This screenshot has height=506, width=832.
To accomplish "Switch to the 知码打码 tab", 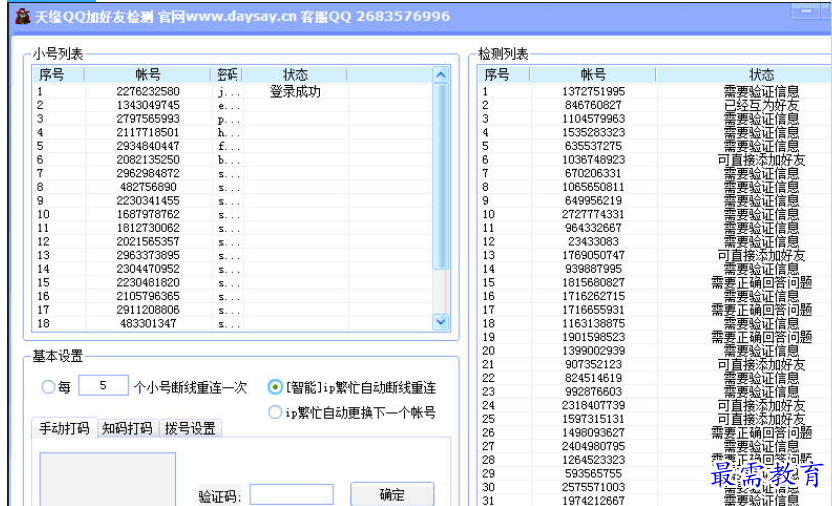I will 127,428.
